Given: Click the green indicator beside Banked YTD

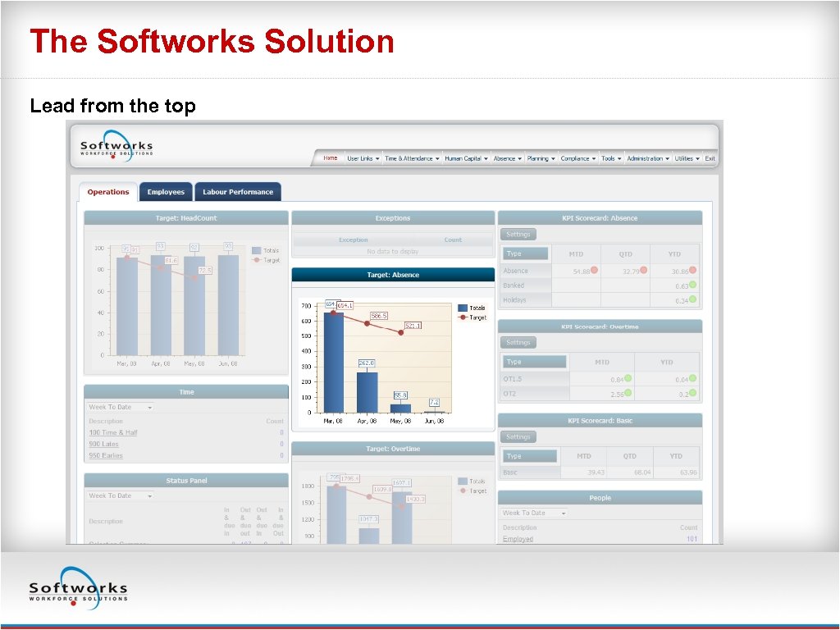Looking at the screenshot, I should click(692, 285).
